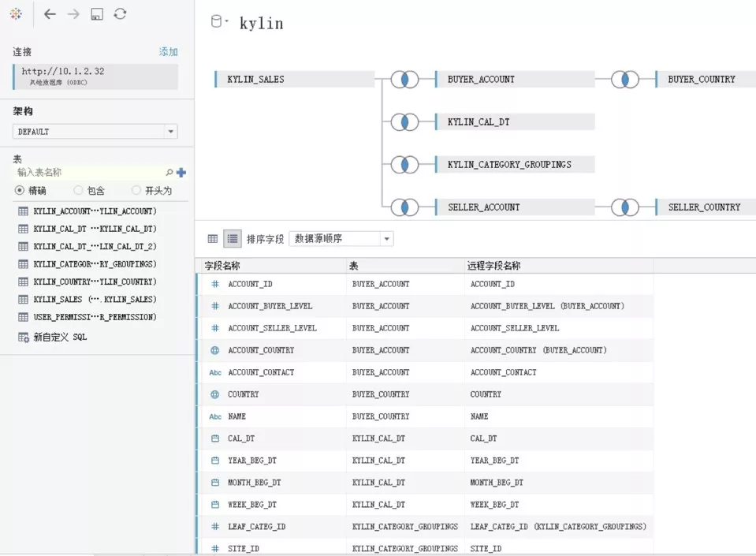Open join icon before KYLIN_CAL_DT

pos(404,121)
